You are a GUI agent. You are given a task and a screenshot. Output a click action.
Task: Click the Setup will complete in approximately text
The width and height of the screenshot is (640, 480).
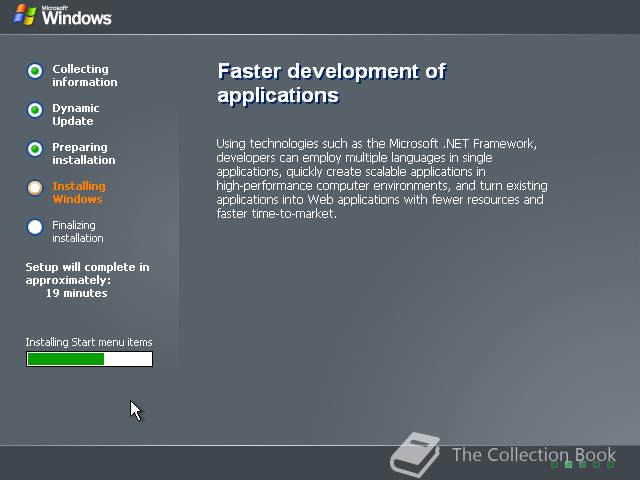[x=87, y=273]
